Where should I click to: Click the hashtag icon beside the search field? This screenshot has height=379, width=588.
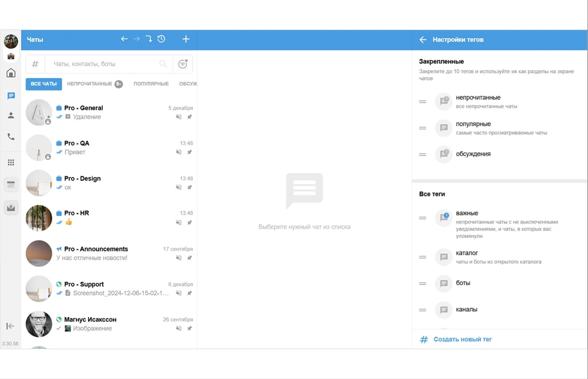click(x=35, y=64)
